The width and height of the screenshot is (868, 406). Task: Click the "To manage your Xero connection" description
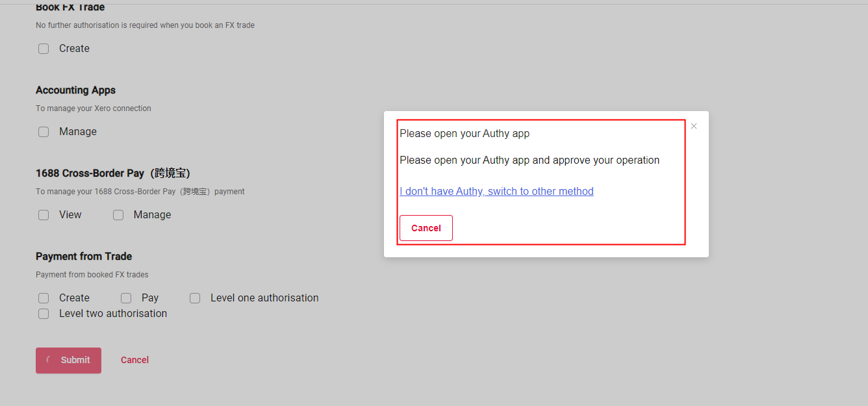pyautogui.click(x=94, y=108)
